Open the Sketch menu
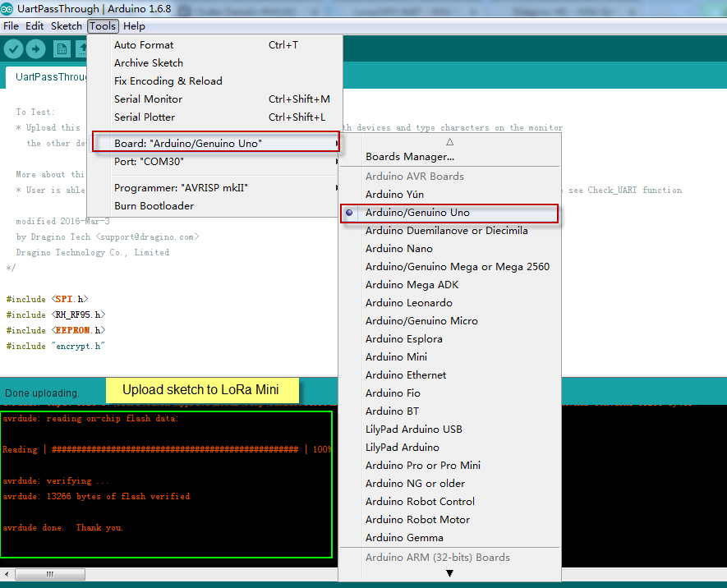Viewport: 727px width, 588px height. coord(67,26)
